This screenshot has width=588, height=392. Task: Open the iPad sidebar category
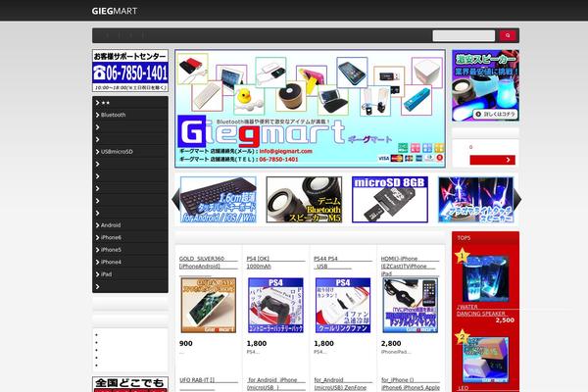coord(106,274)
